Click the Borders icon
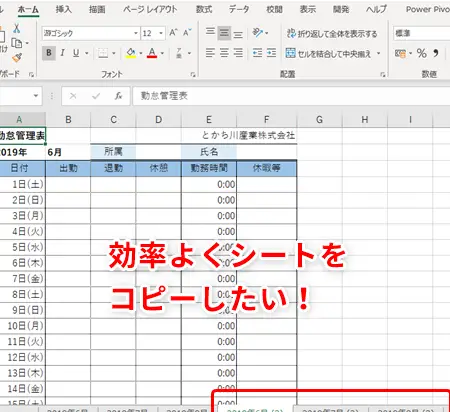450x412 pixels. coord(103,53)
